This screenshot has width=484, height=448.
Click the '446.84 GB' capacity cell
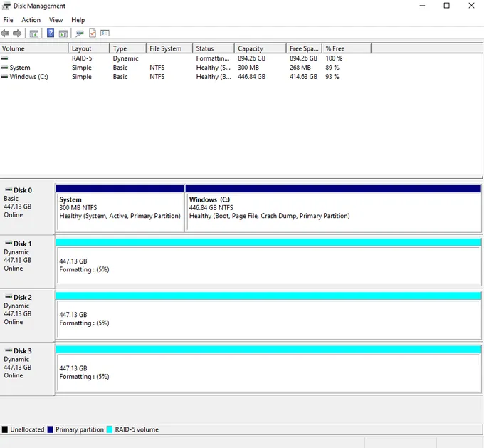[251, 77]
